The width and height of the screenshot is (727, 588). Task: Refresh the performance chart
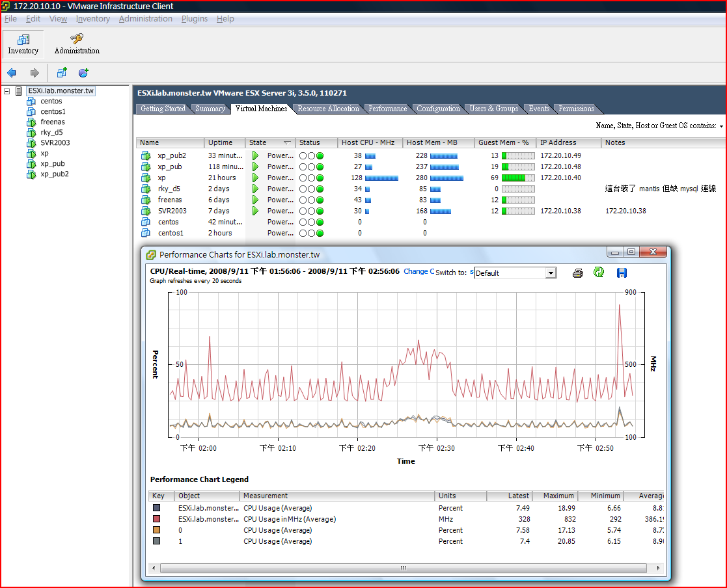click(x=599, y=273)
